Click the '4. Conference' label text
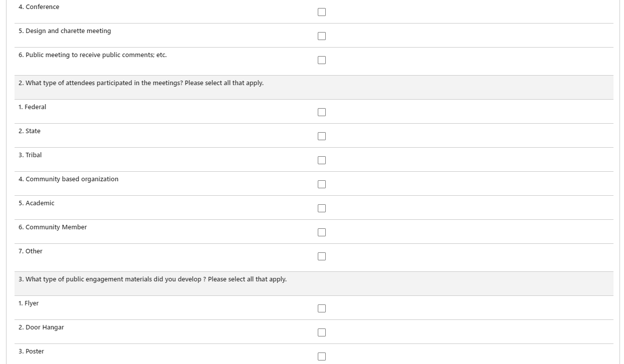The image size is (624, 364). pyautogui.click(x=39, y=7)
